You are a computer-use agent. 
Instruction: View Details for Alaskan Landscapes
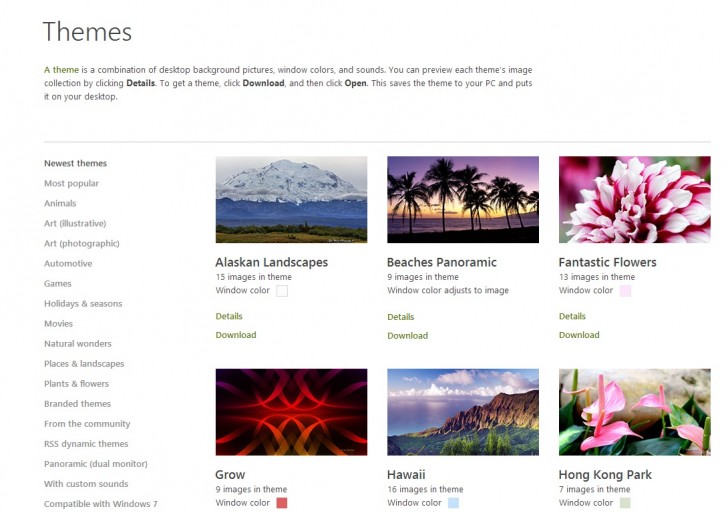(x=229, y=317)
